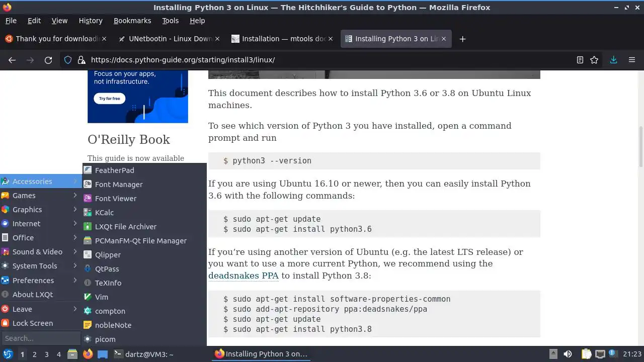The height and width of the screenshot is (362, 644).
Task: Show tracking protection shield info
Action: [x=68, y=60]
